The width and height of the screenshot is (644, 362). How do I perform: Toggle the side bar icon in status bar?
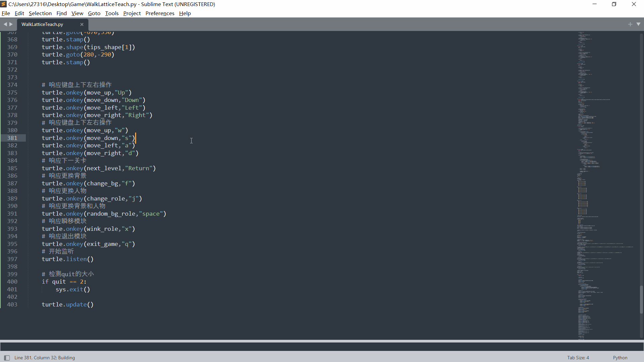[x=7, y=358]
